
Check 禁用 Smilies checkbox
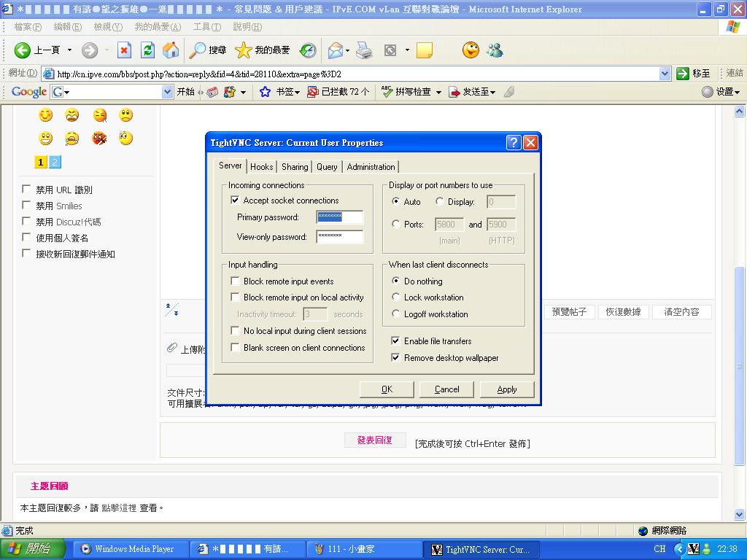point(27,205)
